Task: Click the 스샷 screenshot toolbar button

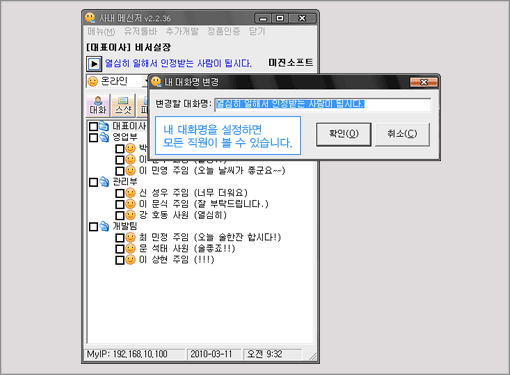Action: click(123, 105)
